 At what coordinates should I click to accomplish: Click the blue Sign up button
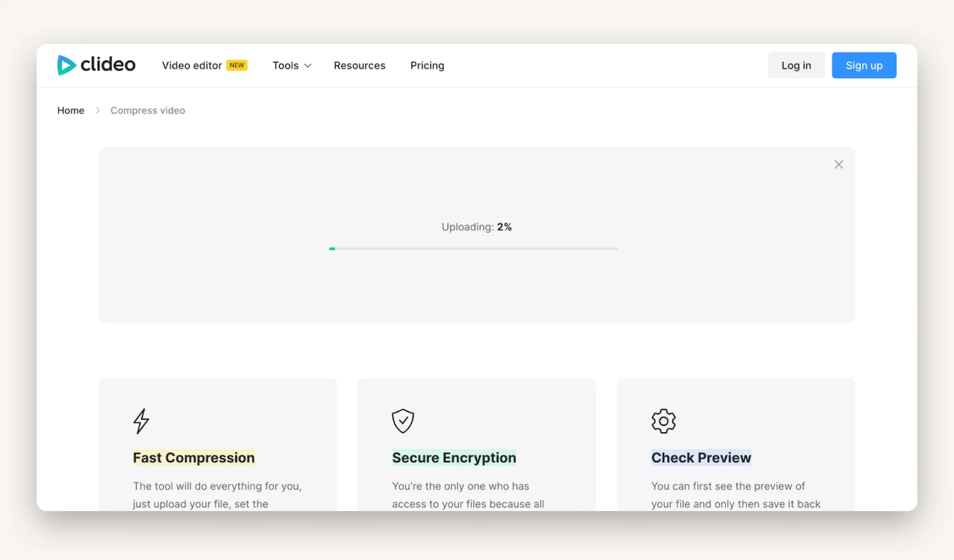coord(863,65)
